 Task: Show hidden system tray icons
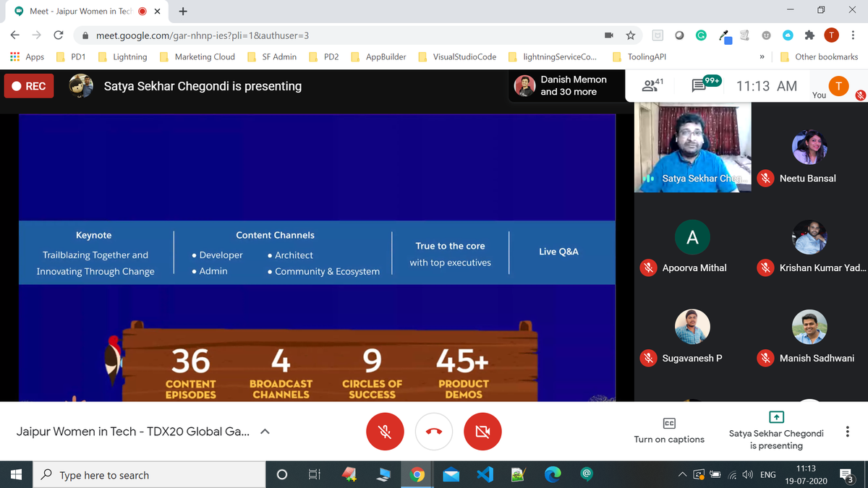coord(681,475)
